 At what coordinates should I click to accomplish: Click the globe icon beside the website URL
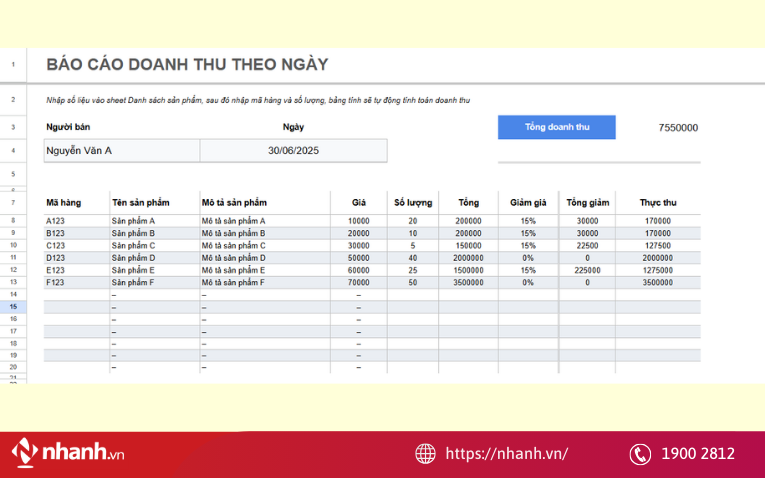tap(425, 454)
